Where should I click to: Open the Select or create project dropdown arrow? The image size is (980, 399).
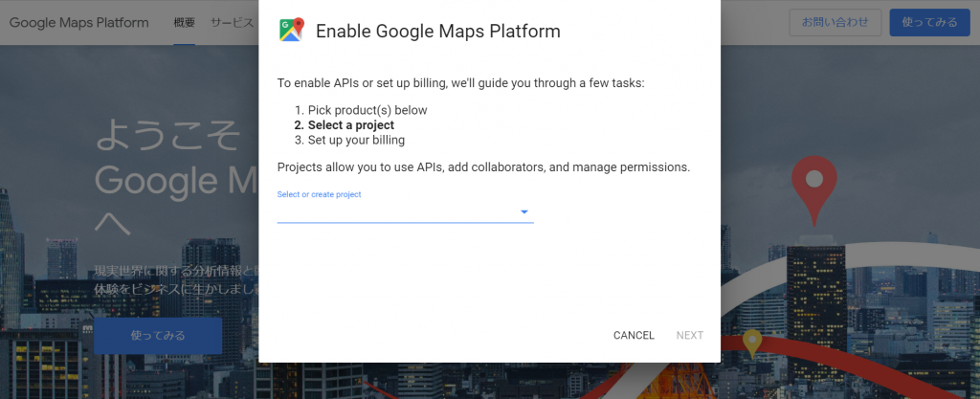524,212
